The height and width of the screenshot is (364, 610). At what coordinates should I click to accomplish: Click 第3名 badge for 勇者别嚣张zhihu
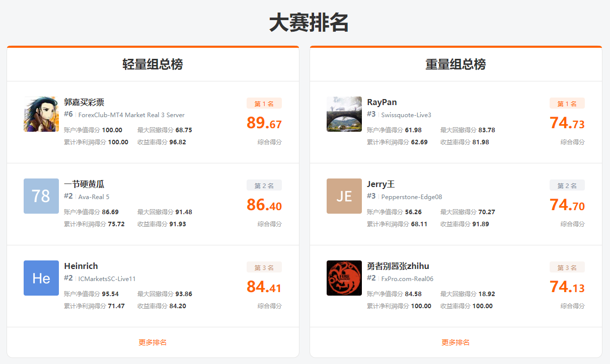567,267
